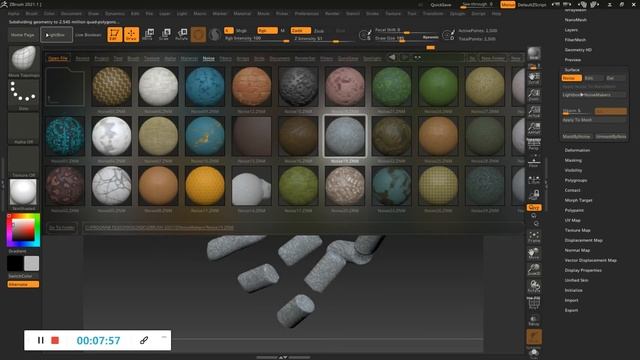Click the Move view icon in right shelf
Viewport: 640px width, 360px height.
[533, 253]
